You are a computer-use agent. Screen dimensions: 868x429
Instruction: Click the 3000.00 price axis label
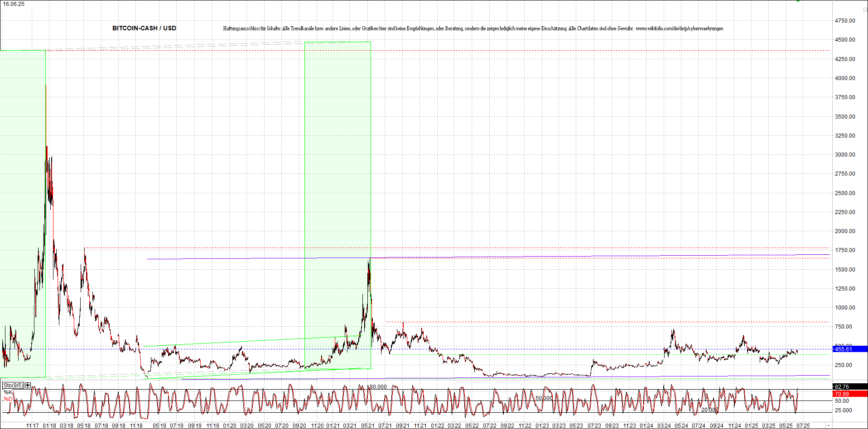pos(845,155)
